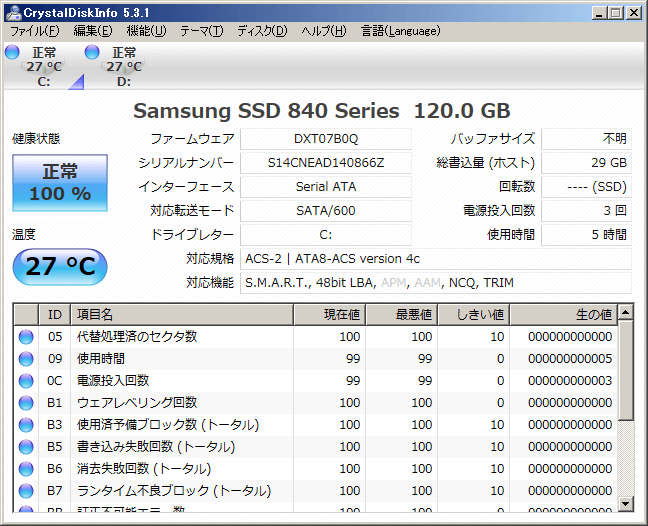Click the power on hours field 5 時間
Screen dimensions: 648x526
click(586, 235)
